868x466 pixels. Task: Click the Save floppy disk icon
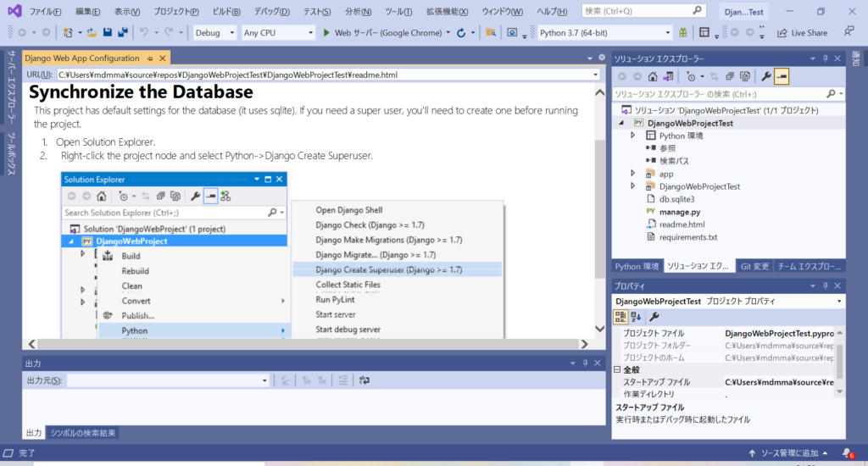coord(108,33)
